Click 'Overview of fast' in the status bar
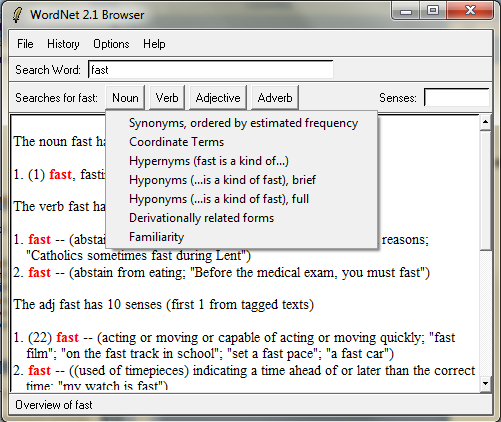Screen dimensions: 501x422 (54, 405)
